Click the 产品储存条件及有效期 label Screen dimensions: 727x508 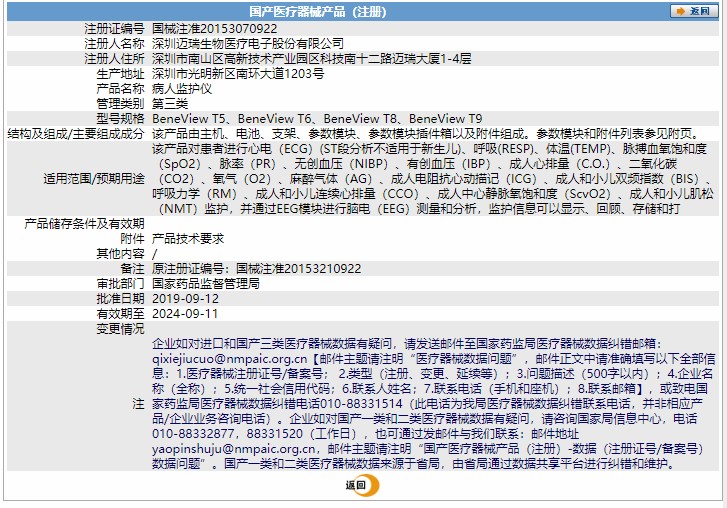click(x=84, y=224)
